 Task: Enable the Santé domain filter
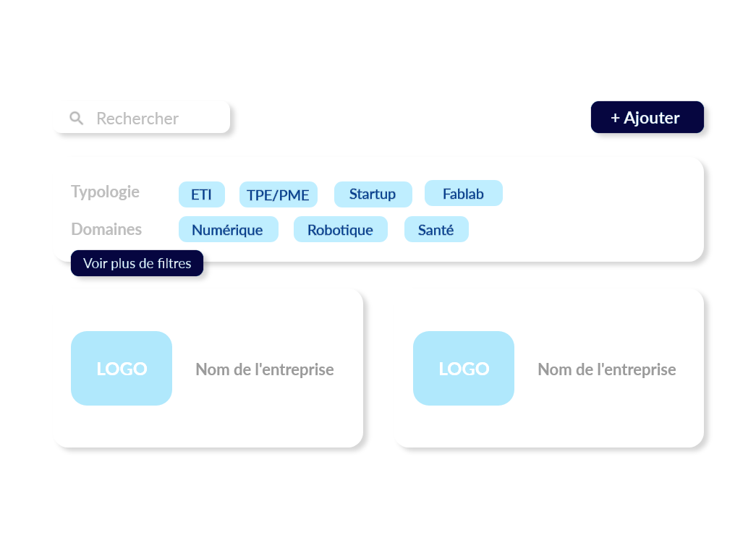coord(436,229)
